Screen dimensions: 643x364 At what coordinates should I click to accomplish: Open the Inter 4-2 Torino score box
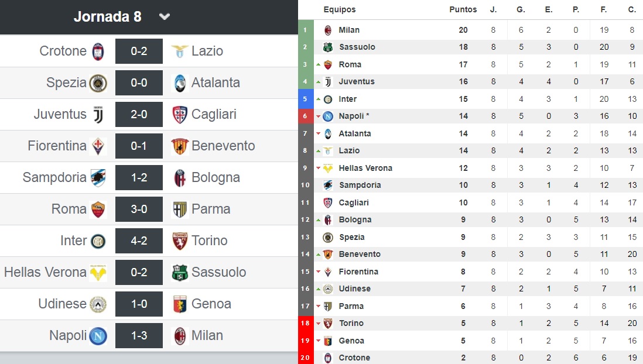139,241
